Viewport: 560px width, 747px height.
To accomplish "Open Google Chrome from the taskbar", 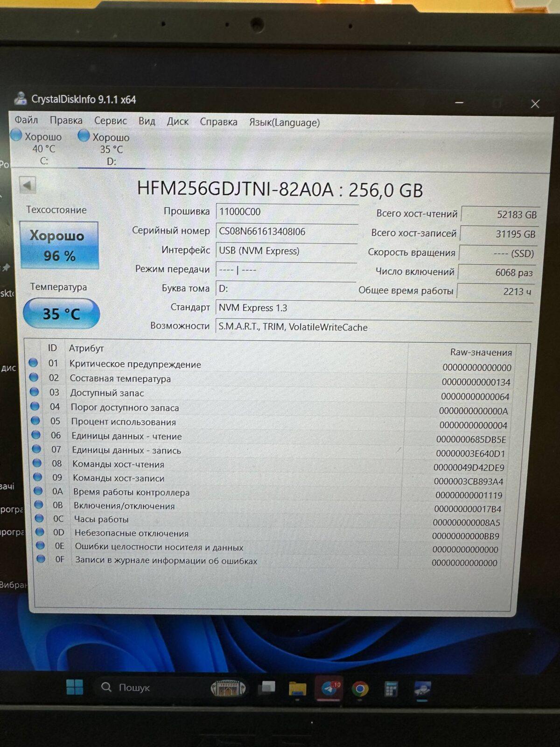I will point(360,689).
